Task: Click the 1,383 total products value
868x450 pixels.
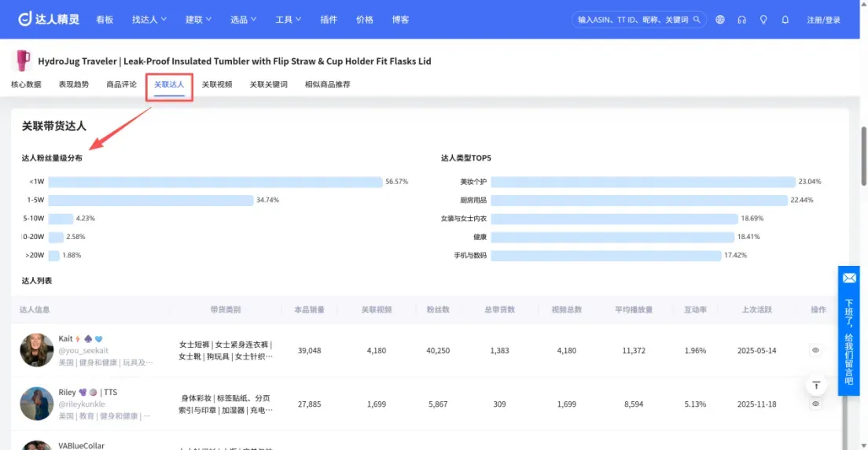Action: (500, 351)
